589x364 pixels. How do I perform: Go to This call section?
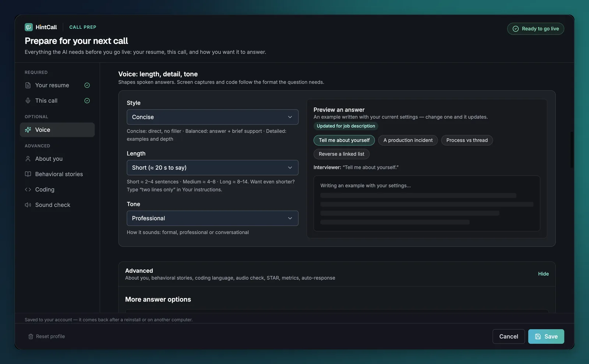(x=57, y=101)
